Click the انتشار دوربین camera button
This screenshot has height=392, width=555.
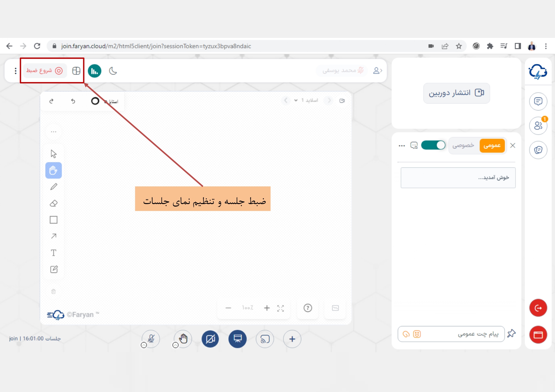[x=456, y=93]
